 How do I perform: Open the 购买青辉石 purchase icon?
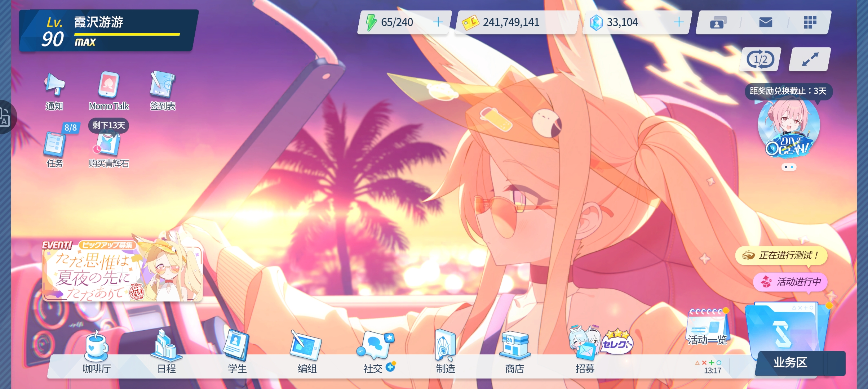tap(109, 149)
